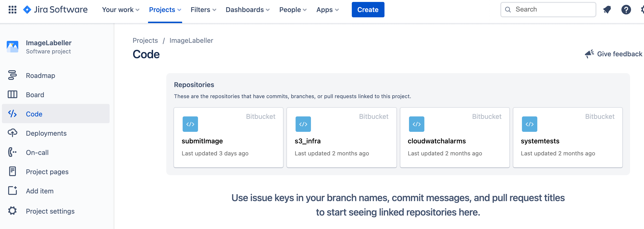644x229 pixels.
Task: Select the submitImage repository code icon
Action: pyautogui.click(x=190, y=124)
